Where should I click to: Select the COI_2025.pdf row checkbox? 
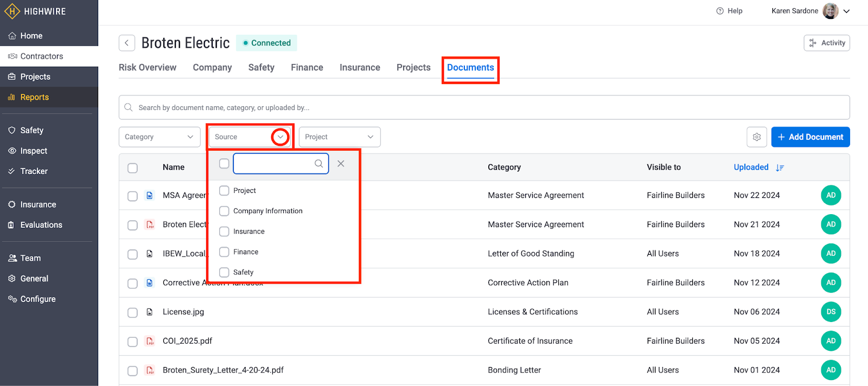[132, 342]
